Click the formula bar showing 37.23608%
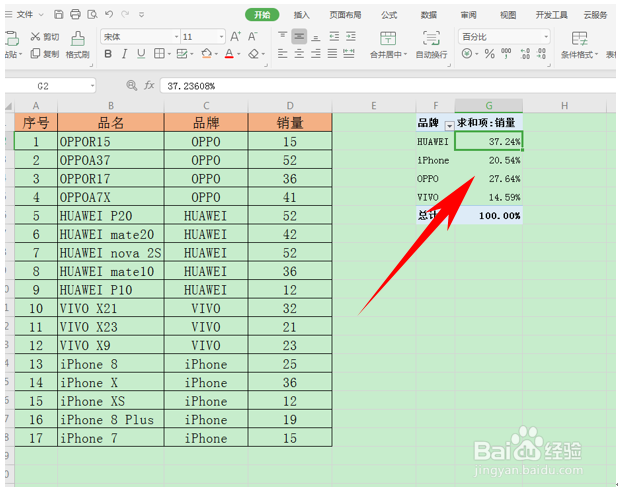 pos(388,86)
